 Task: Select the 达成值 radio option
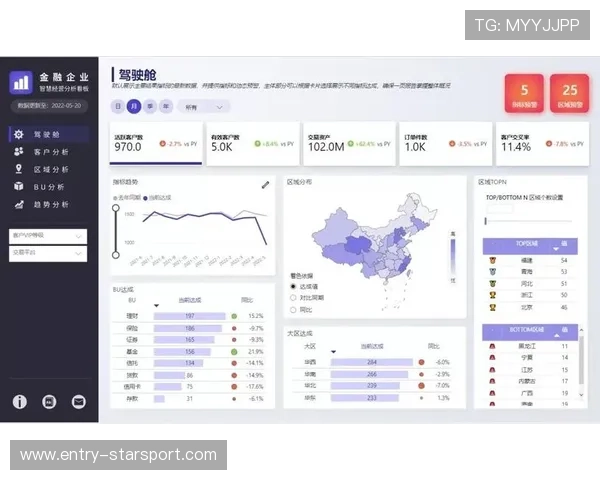[292, 286]
